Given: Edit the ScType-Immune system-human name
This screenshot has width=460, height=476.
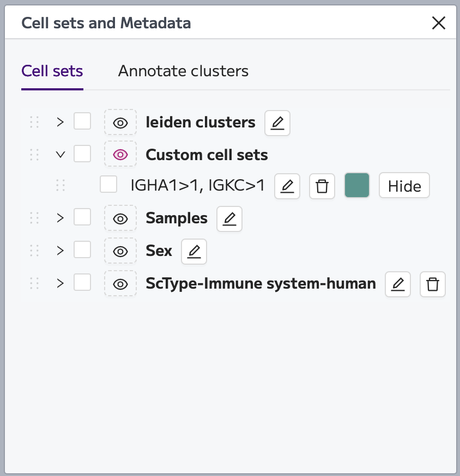Looking at the screenshot, I should coord(398,284).
